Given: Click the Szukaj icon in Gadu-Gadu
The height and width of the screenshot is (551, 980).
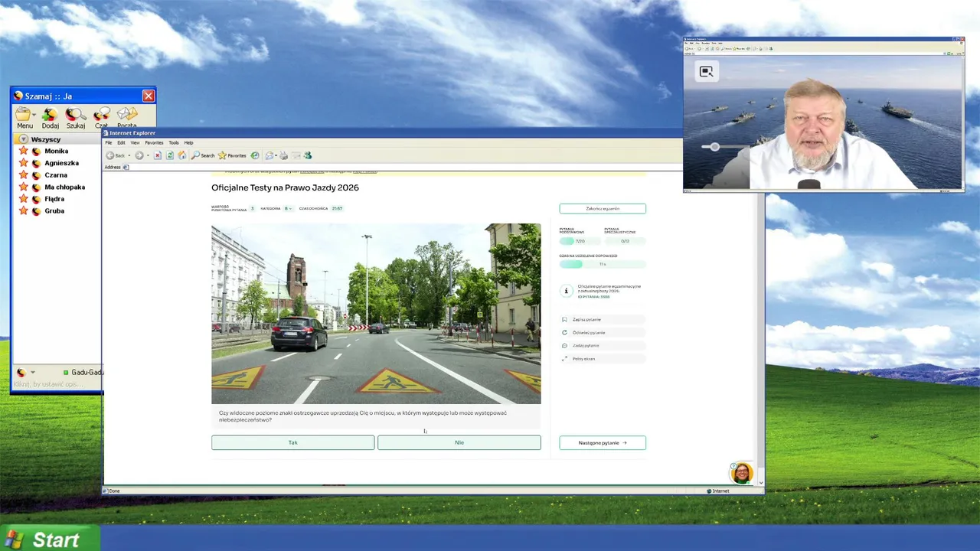Looking at the screenshot, I should pos(75,117).
